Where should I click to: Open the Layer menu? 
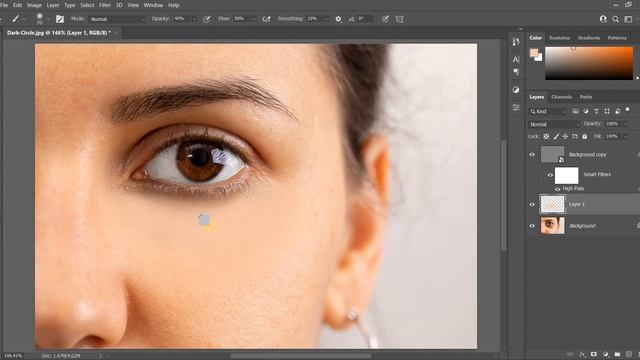(x=53, y=5)
